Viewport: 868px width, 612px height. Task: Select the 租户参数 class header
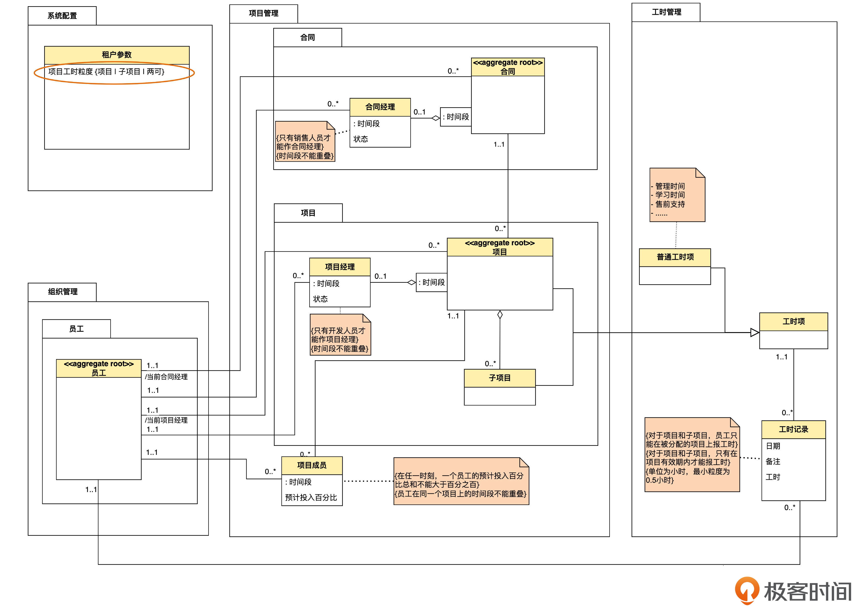point(117,55)
